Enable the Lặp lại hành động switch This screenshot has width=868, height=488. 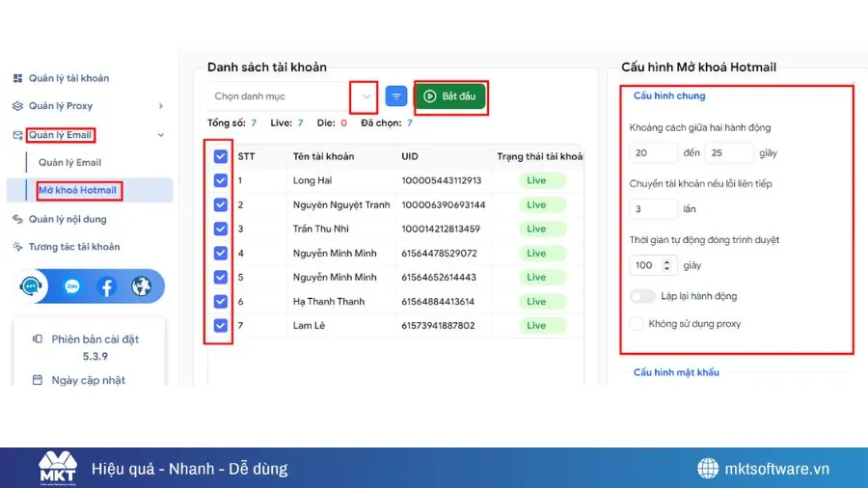click(642, 296)
